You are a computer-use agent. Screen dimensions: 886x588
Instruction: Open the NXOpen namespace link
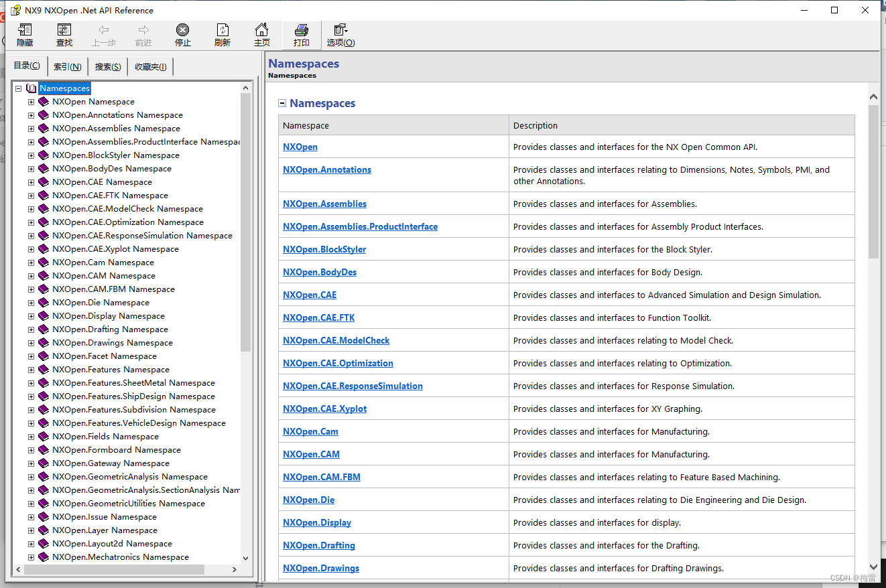tap(300, 147)
